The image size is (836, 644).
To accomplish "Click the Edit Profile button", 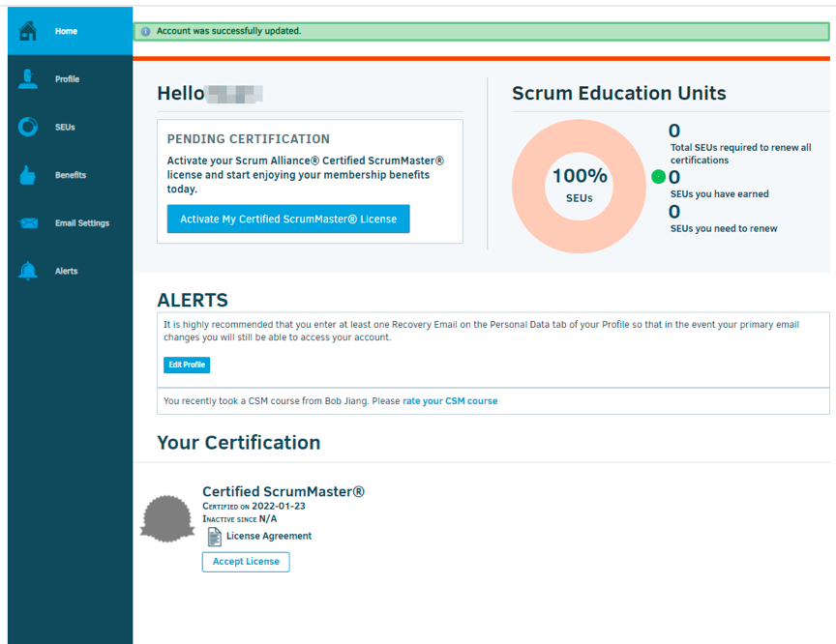I will [187, 365].
